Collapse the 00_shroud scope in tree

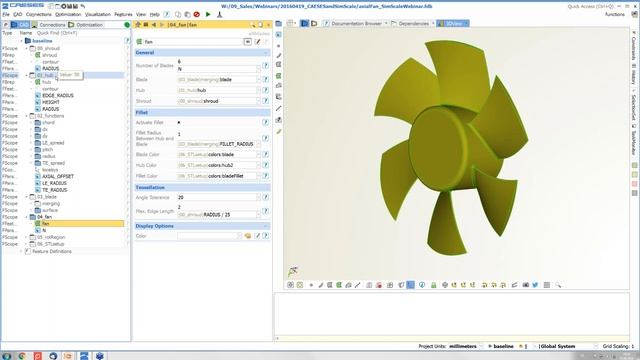pos(27,48)
